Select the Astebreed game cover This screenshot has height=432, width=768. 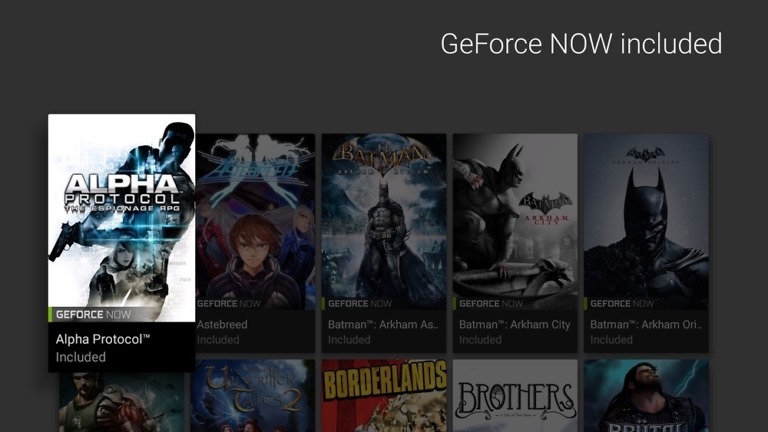click(x=255, y=215)
